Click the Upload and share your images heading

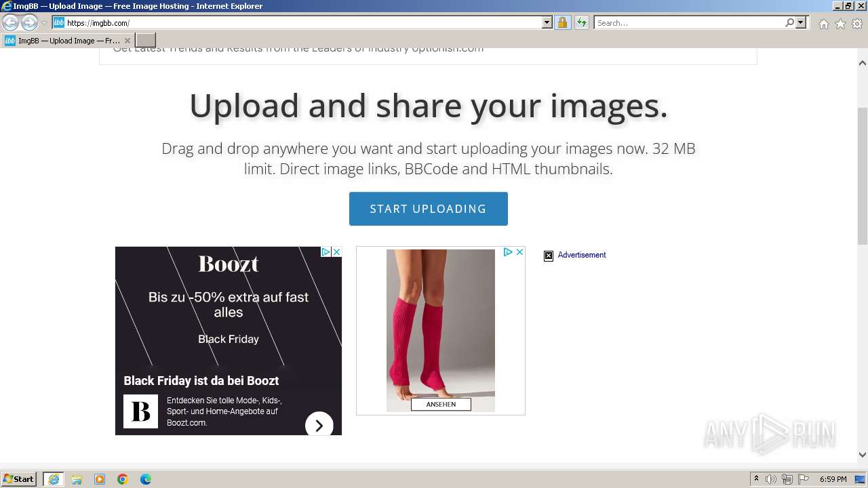point(429,106)
